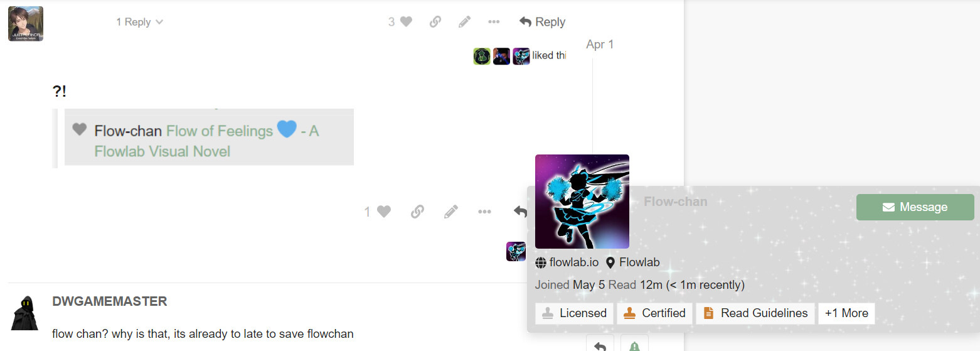The image size is (980, 351).
Task: Open more actions ellipsis on top post
Action: click(494, 22)
